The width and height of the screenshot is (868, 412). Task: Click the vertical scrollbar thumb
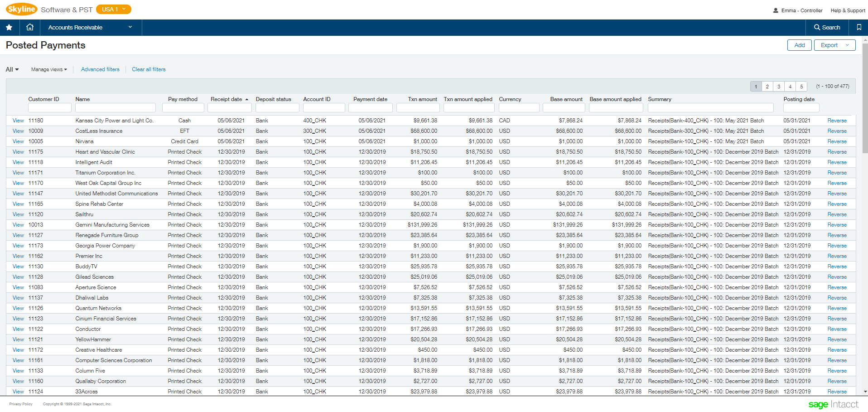(x=865, y=98)
